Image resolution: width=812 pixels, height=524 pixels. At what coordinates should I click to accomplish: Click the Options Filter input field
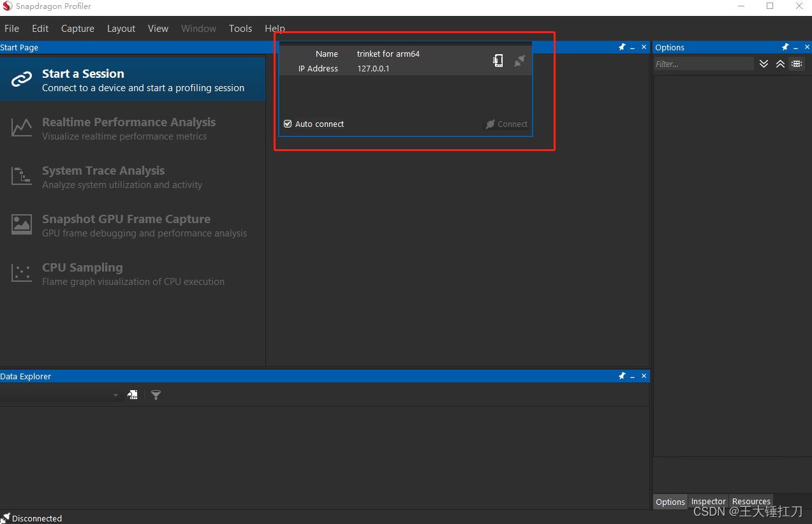click(704, 64)
